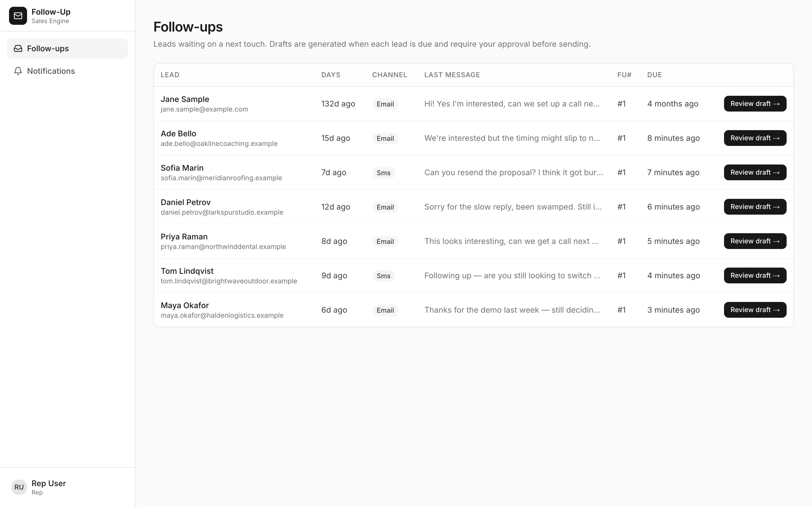Image resolution: width=812 pixels, height=507 pixels.
Task: Review draft for Priya Raman
Action: [x=755, y=241]
